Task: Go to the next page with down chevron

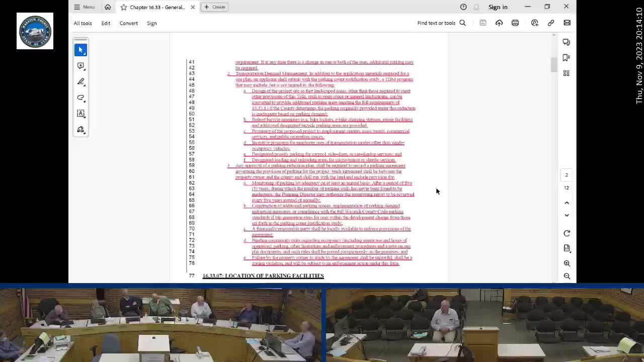Action: (567, 215)
